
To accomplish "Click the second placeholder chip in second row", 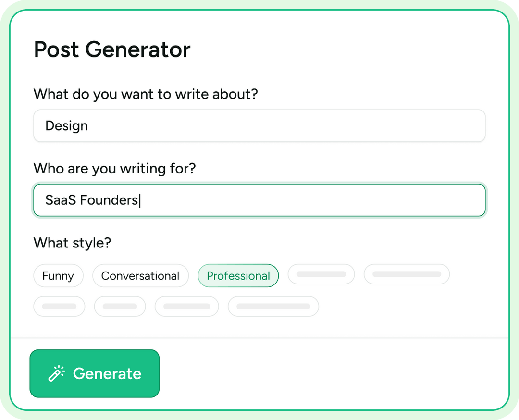I will point(120,306).
